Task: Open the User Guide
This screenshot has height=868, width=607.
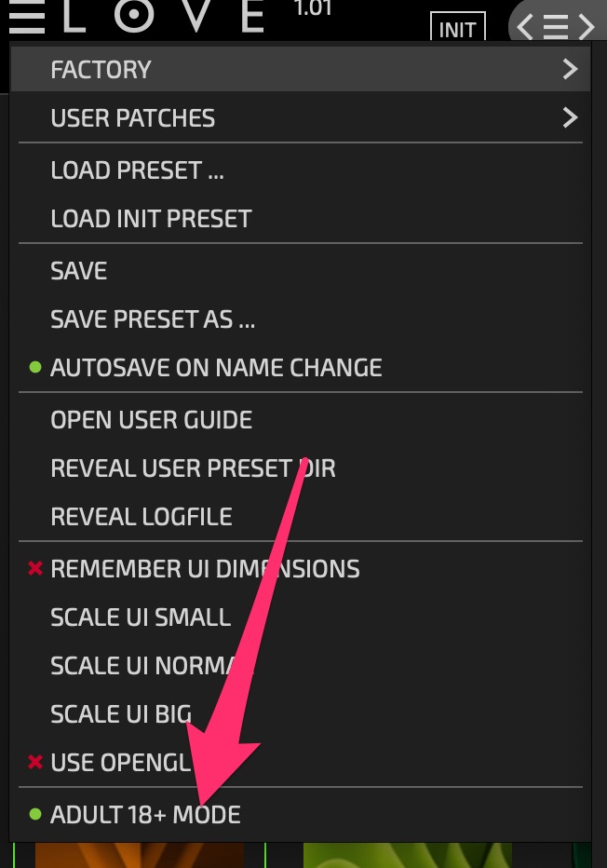Action: (x=151, y=420)
